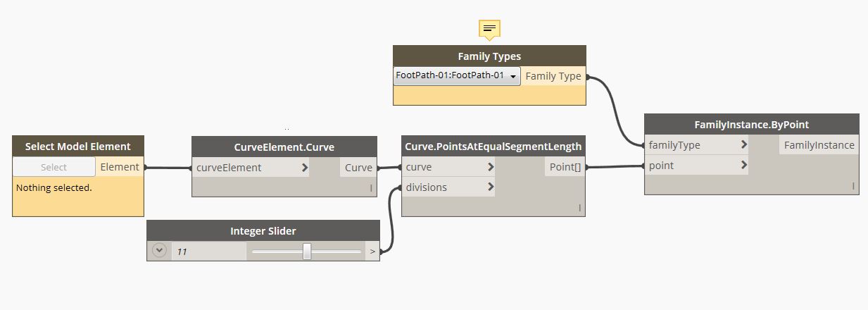Viewport: 868px width, 310px height.
Task: Click the Point[] output port
Action: (x=563, y=168)
